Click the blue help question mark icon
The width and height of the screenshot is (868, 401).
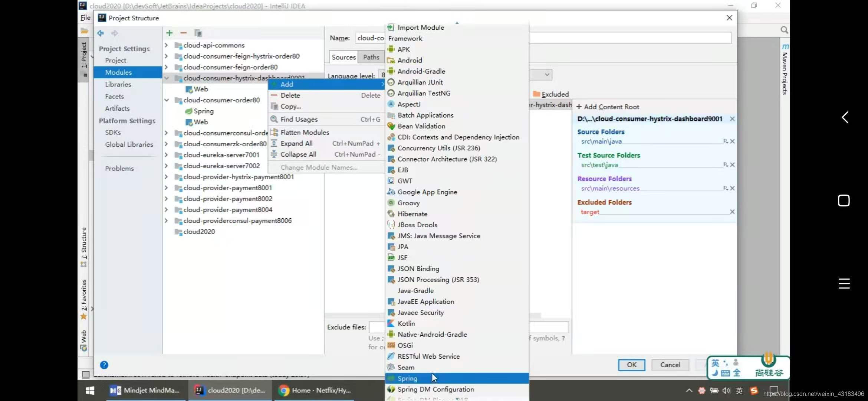(x=104, y=365)
